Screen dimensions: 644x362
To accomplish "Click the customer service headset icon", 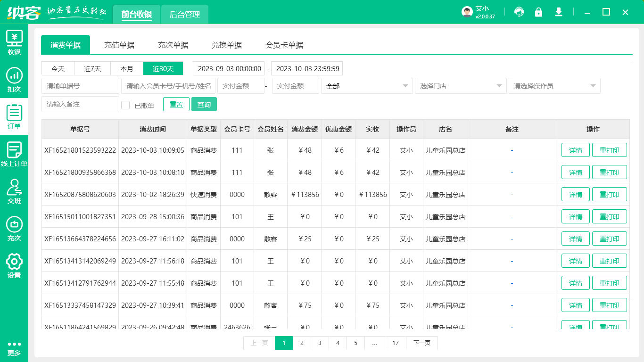I will pos(519,12).
